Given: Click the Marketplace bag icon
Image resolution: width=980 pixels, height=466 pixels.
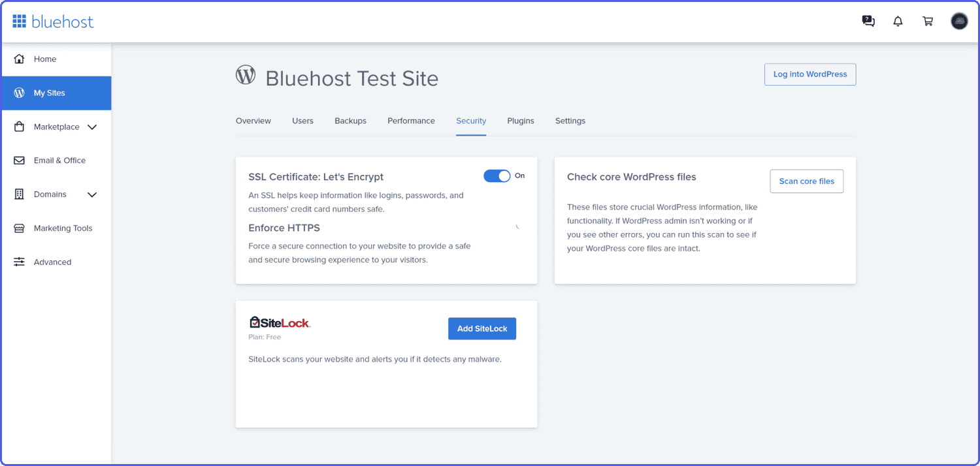Looking at the screenshot, I should [x=20, y=127].
